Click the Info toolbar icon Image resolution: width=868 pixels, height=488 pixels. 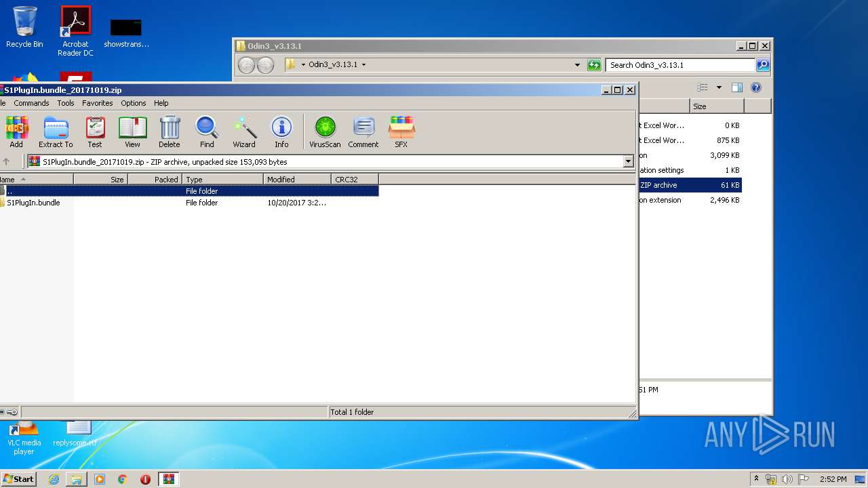pyautogui.click(x=281, y=132)
